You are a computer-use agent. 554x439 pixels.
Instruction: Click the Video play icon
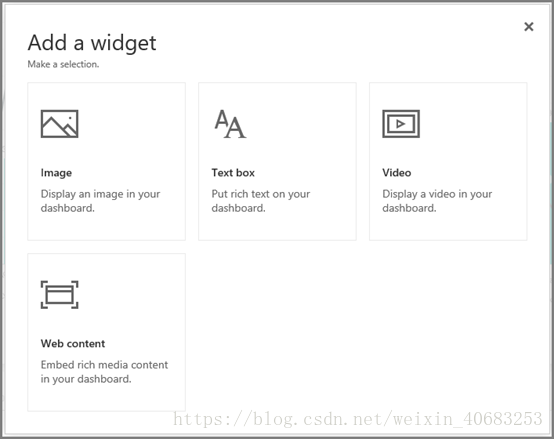tap(401, 124)
